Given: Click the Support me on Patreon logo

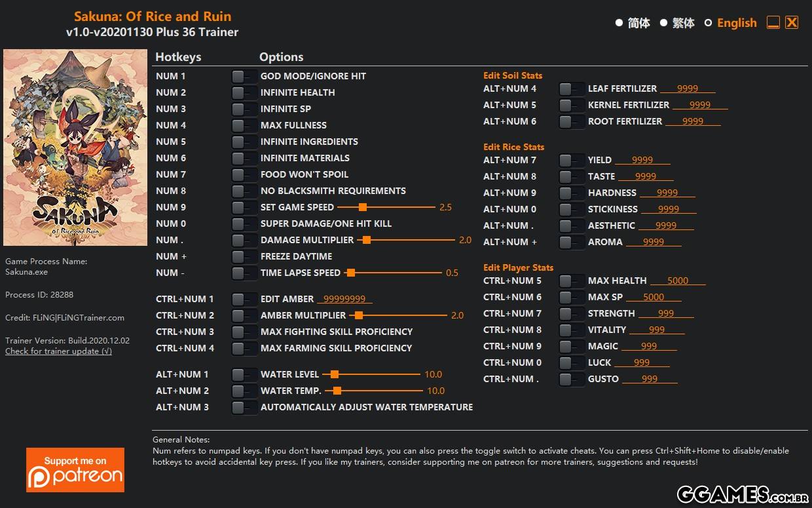Looking at the screenshot, I should coord(75,469).
